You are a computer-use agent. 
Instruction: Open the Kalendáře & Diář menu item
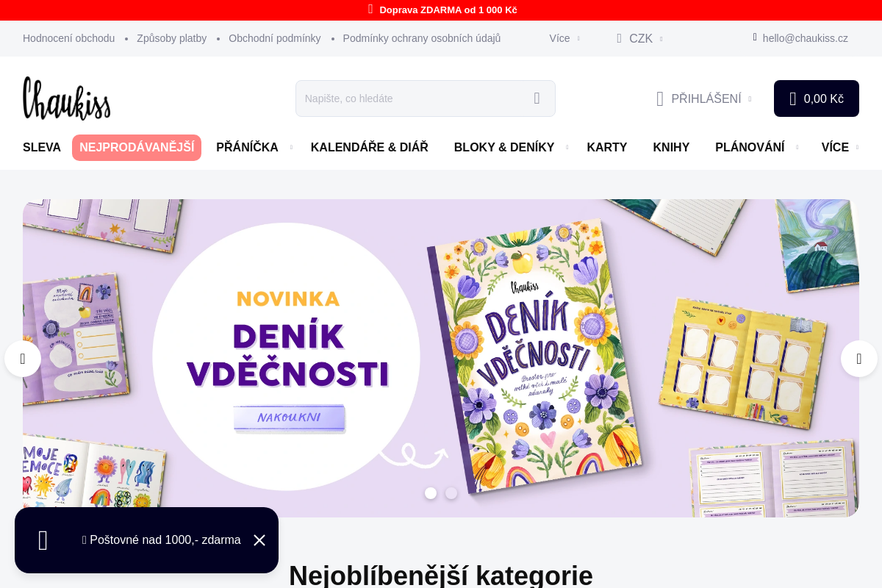[370, 148]
